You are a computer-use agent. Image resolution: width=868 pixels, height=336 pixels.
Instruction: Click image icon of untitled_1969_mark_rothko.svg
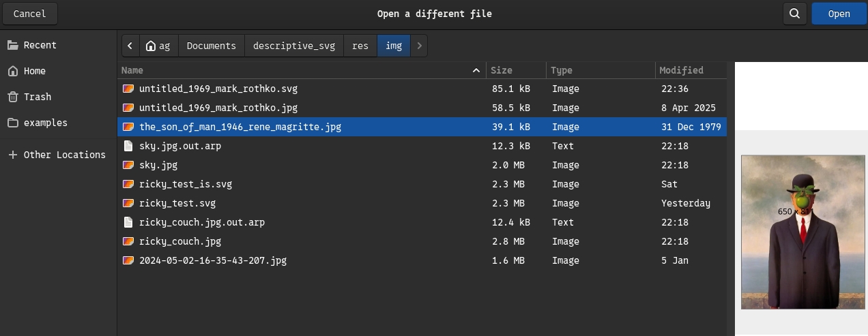click(128, 89)
